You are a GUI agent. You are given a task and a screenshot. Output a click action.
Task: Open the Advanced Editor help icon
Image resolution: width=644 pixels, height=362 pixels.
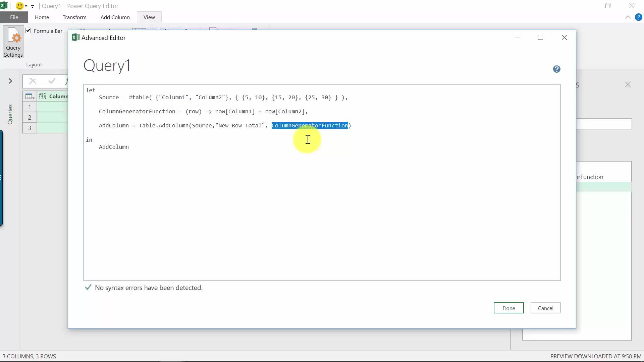(x=556, y=69)
